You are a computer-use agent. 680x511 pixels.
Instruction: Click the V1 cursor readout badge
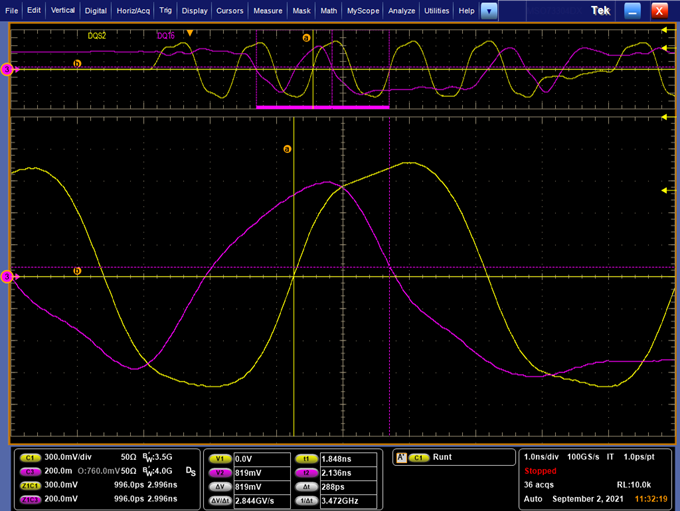[218, 457]
